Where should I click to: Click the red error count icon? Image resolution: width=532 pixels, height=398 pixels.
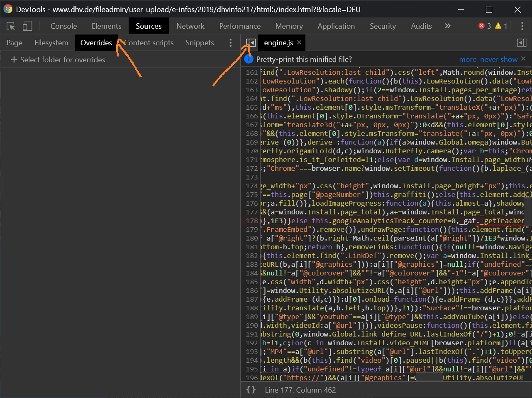tap(482, 26)
